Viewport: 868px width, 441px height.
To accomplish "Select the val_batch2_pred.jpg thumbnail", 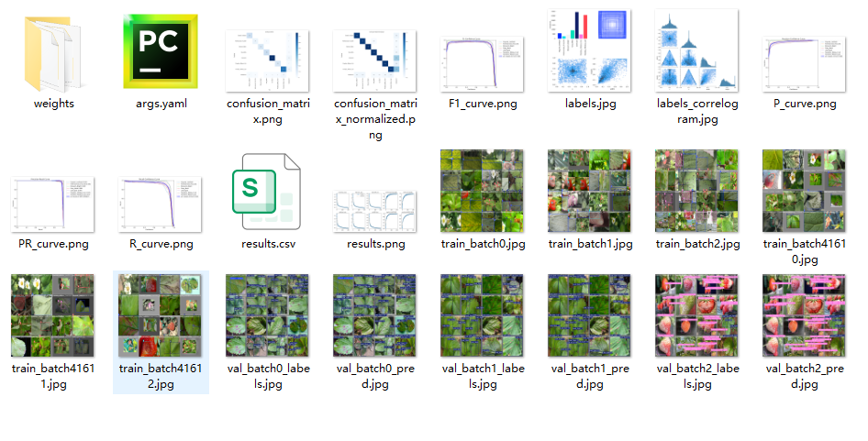I will [x=804, y=315].
